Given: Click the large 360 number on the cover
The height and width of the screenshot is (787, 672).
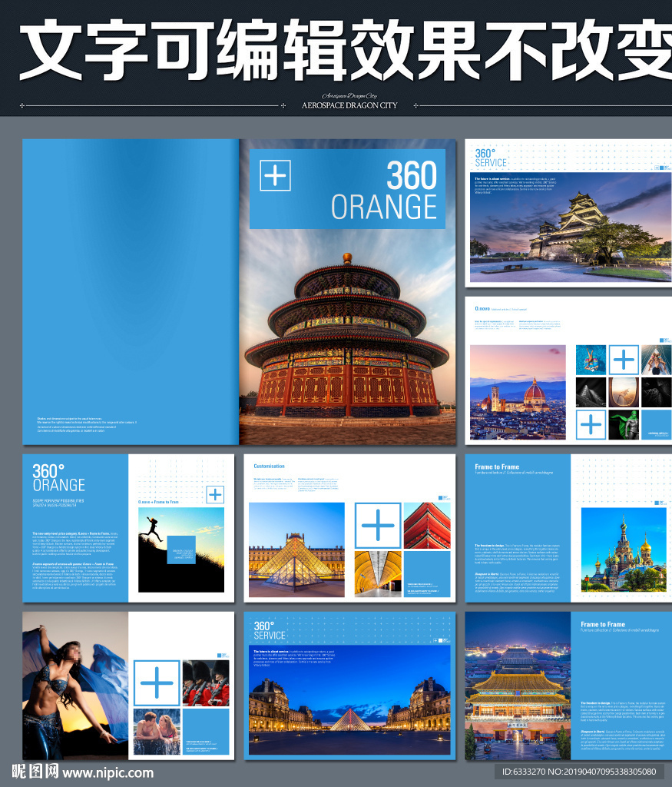Looking at the screenshot, I should pyautogui.click(x=411, y=176).
